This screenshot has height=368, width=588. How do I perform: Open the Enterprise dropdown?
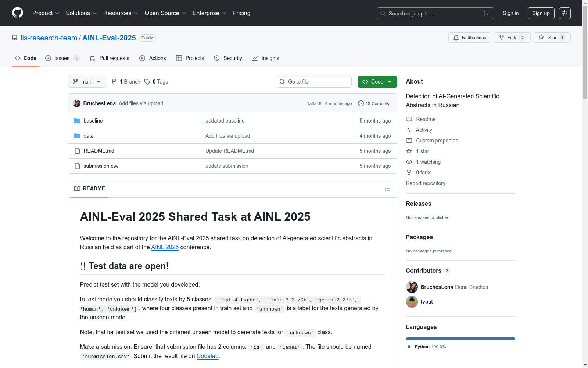point(209,13)
